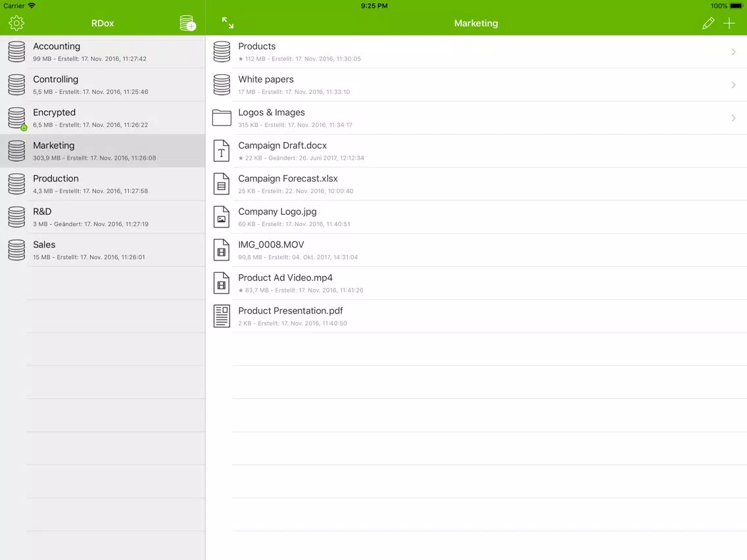Click the 99 MB Accounting details line
This screenshot has width=747, height=560.
tap(89, 59)
